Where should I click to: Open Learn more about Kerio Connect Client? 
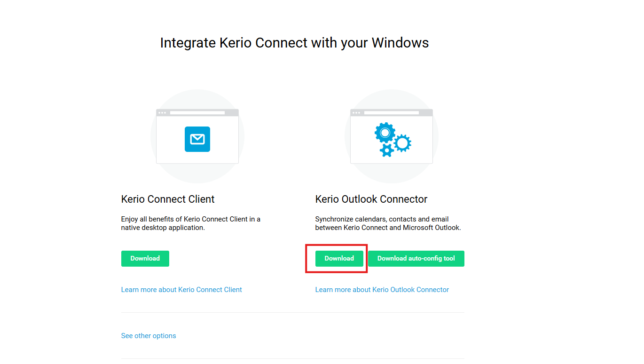(x=181, y=290)
